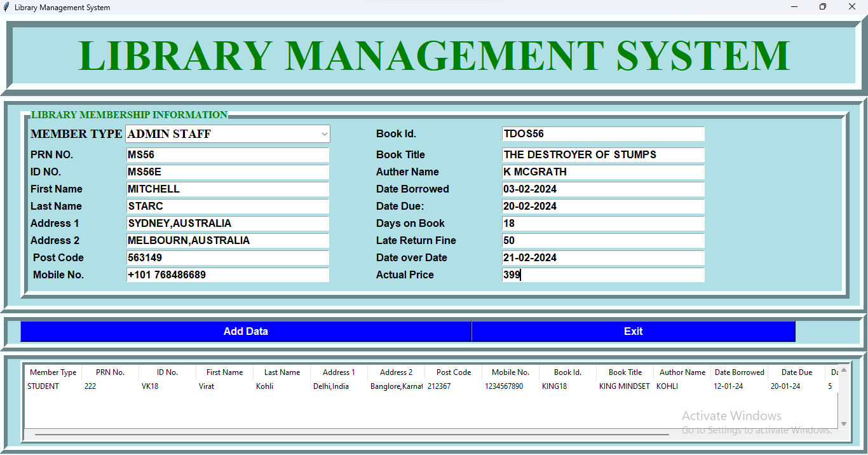Screen dimensions: 868x455
Task: Focus the First Name field containing MITCHELL
Action: (227, 189)
